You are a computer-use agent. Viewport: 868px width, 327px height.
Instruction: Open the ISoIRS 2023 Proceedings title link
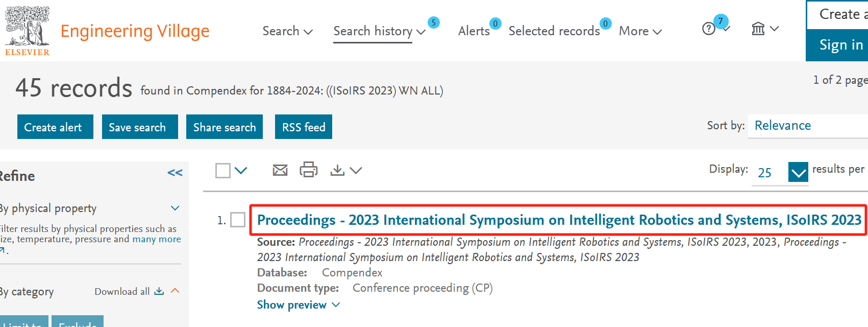559,220
